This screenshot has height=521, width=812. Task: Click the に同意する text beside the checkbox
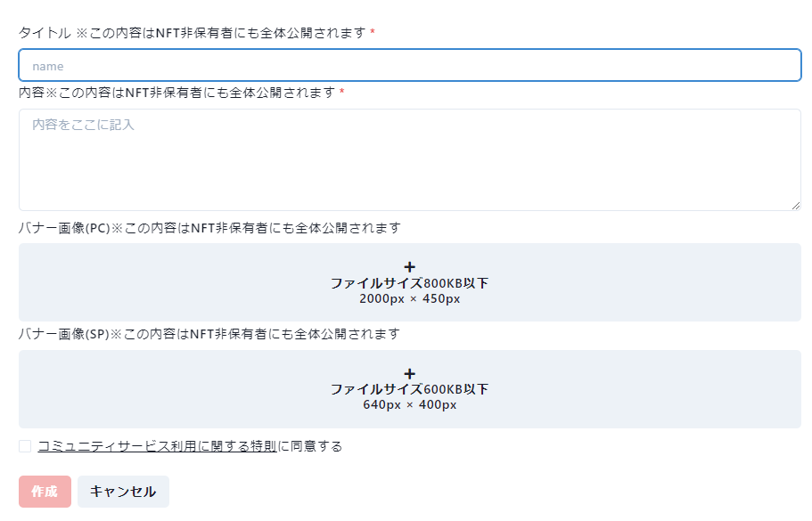310,446
